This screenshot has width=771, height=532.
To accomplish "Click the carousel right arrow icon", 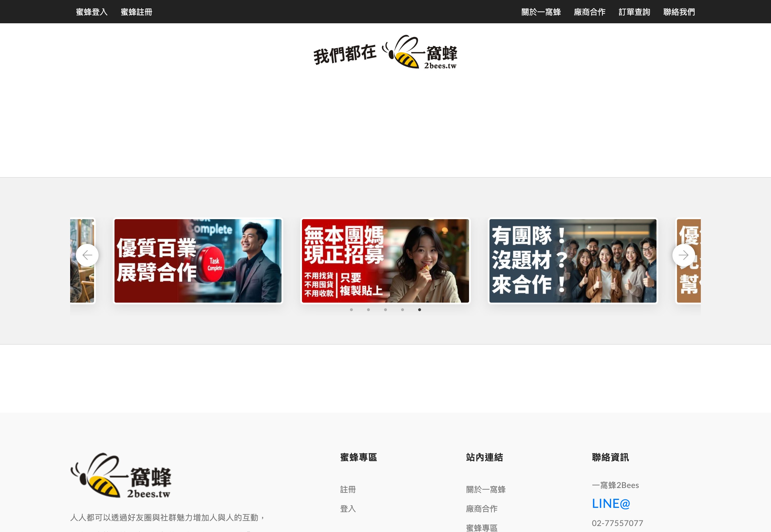I will [x=683, y=255].
